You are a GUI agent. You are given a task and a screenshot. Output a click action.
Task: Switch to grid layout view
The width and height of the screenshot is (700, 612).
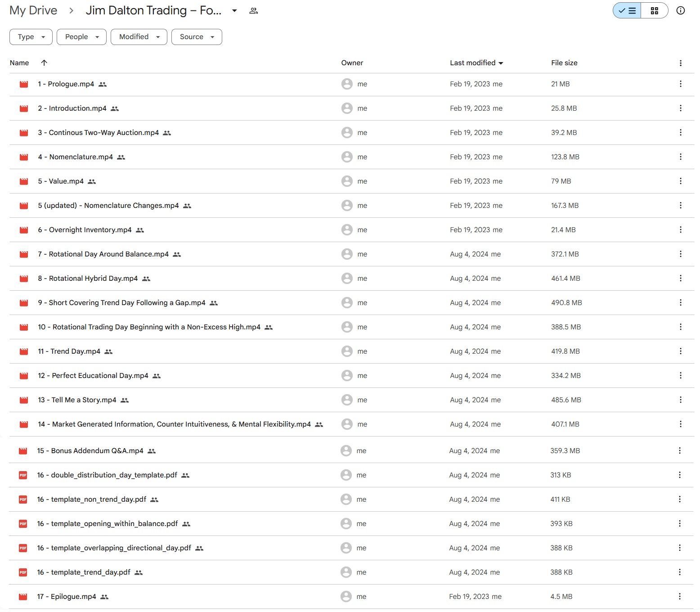pyautogui.click(x=654, y=11)
